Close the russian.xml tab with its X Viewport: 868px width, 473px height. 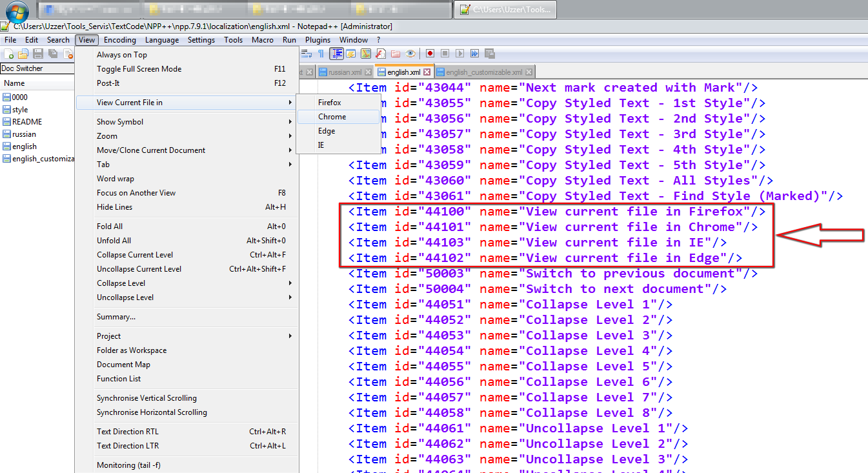pyautogui.click(x=368, y=72)
